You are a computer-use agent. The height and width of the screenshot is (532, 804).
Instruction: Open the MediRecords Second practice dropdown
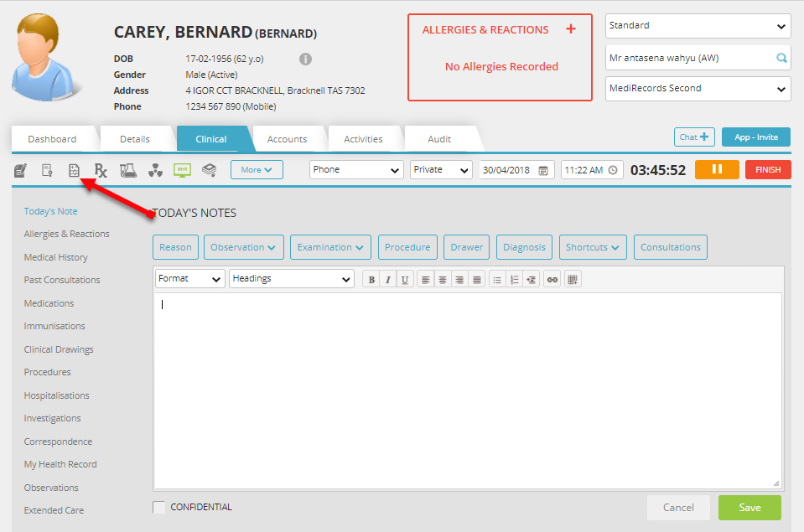pyautogui.click(x=698, y=89)
